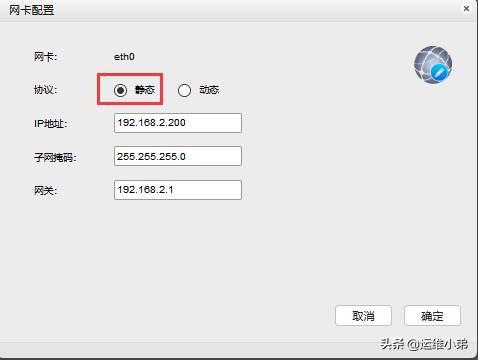
Task: Click the 网关 gateway input field
Action: click(x=178, y=190)
